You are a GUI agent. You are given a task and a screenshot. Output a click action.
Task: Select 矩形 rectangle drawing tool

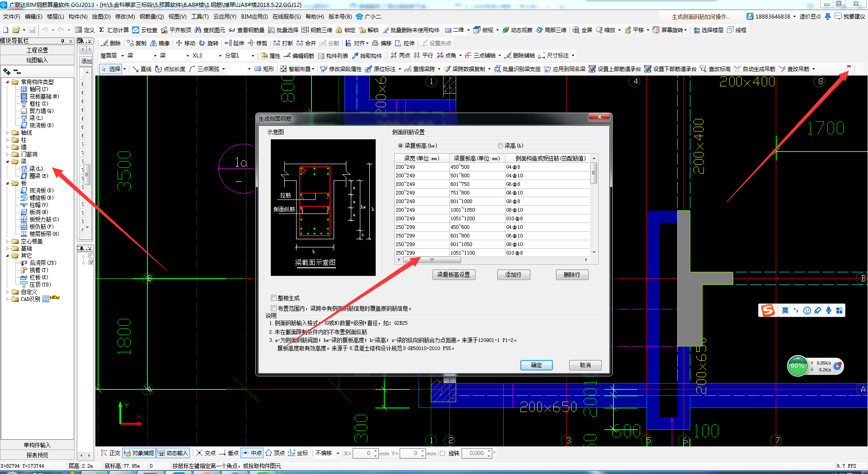(x=264, y=69)
